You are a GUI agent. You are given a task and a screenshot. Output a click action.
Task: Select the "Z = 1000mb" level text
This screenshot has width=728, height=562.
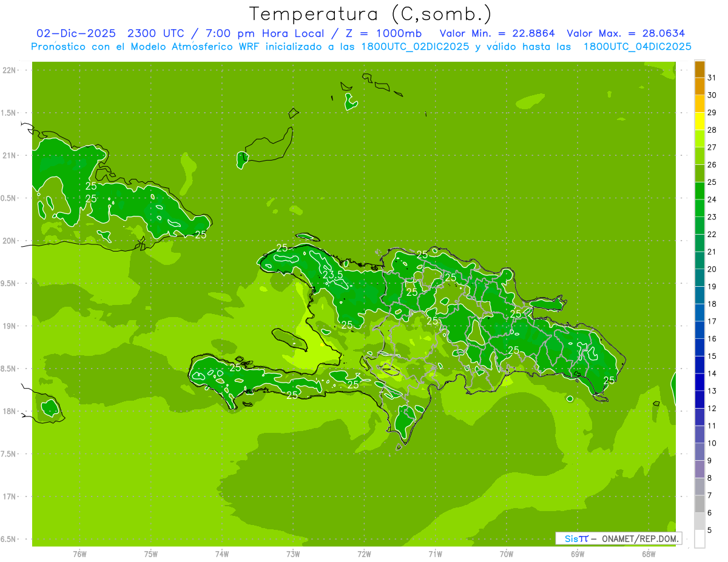383,33
